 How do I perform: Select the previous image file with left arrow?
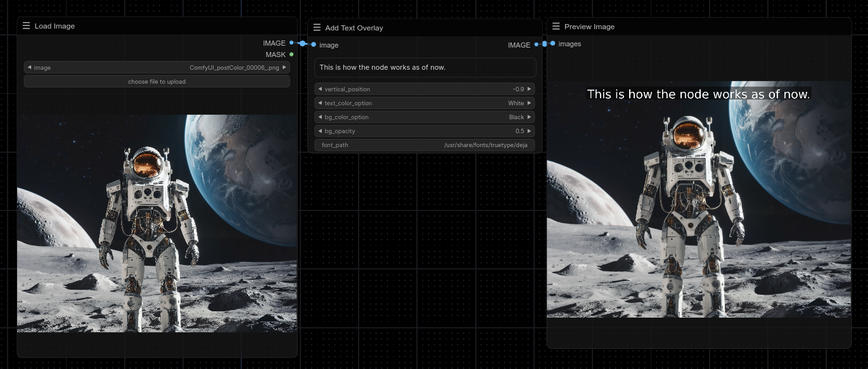tap(29, 67)
